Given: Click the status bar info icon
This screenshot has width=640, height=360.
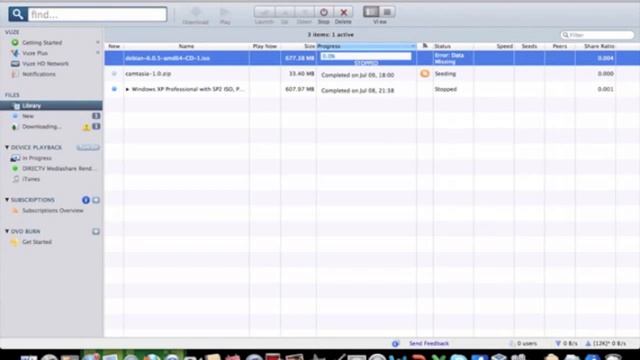Looking at the screenshot, I should point(395,344).
